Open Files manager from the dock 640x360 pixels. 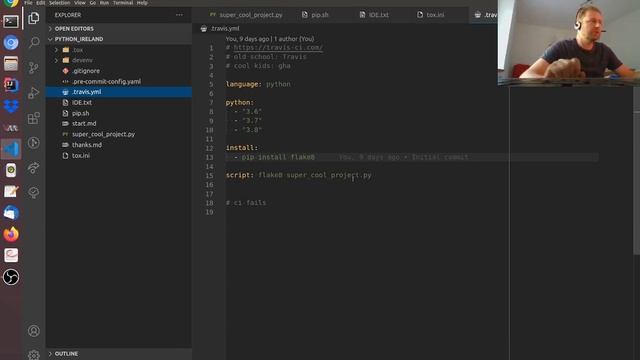coord(11,64)
